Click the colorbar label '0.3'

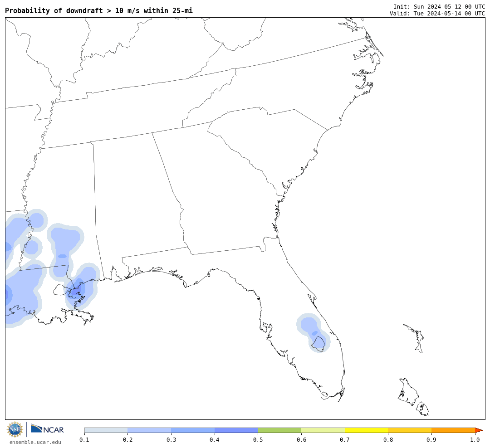coord(171,439)
